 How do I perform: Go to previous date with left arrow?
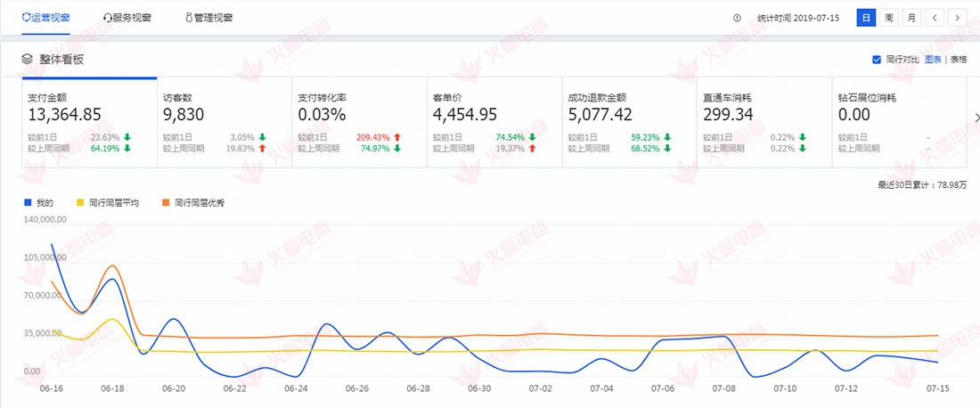click(935, 18)
